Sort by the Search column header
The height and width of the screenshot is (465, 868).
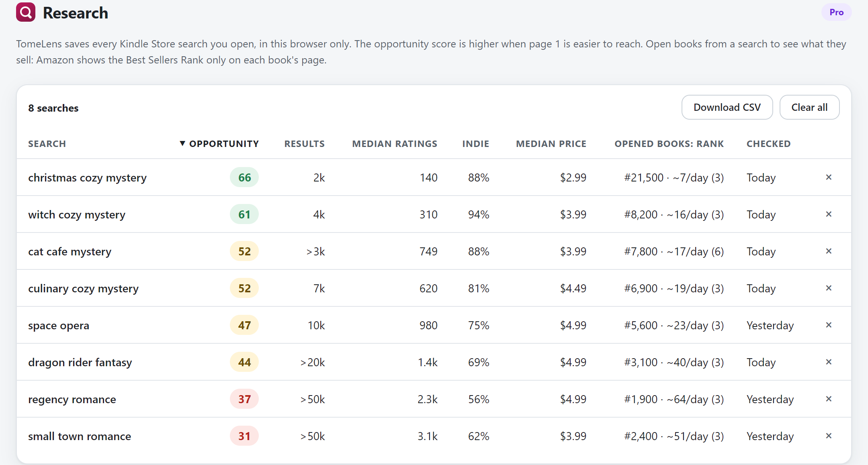coord(47,144)
